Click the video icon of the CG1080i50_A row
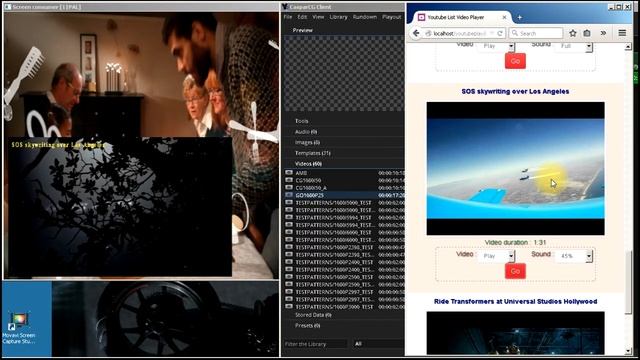The image size is (640, 360). point(289,188)
